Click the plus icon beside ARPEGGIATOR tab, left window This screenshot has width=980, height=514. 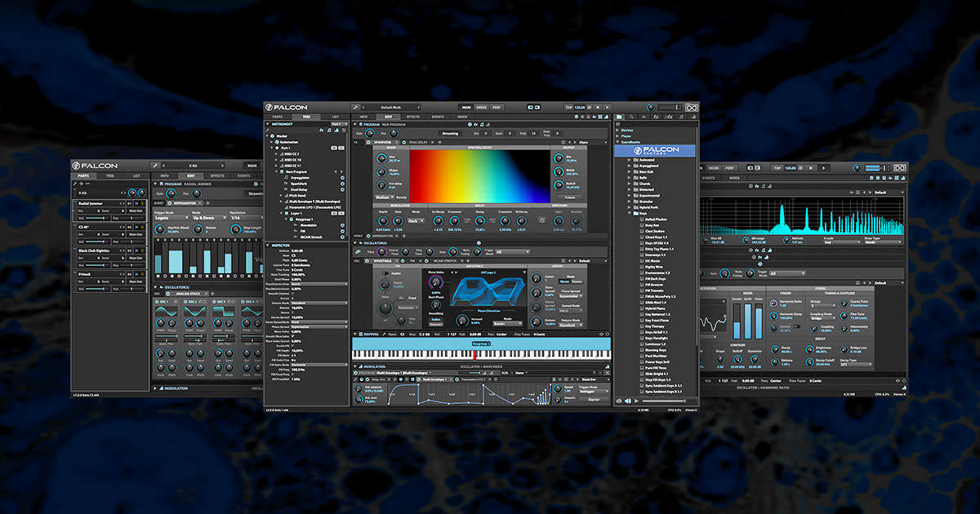tap(207, 203)
